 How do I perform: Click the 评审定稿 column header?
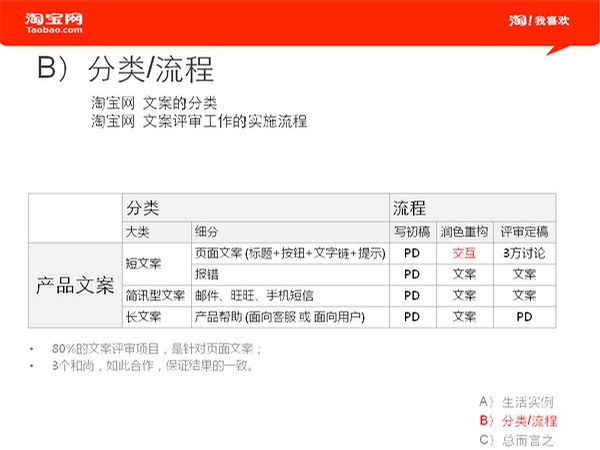coord(524,232)
